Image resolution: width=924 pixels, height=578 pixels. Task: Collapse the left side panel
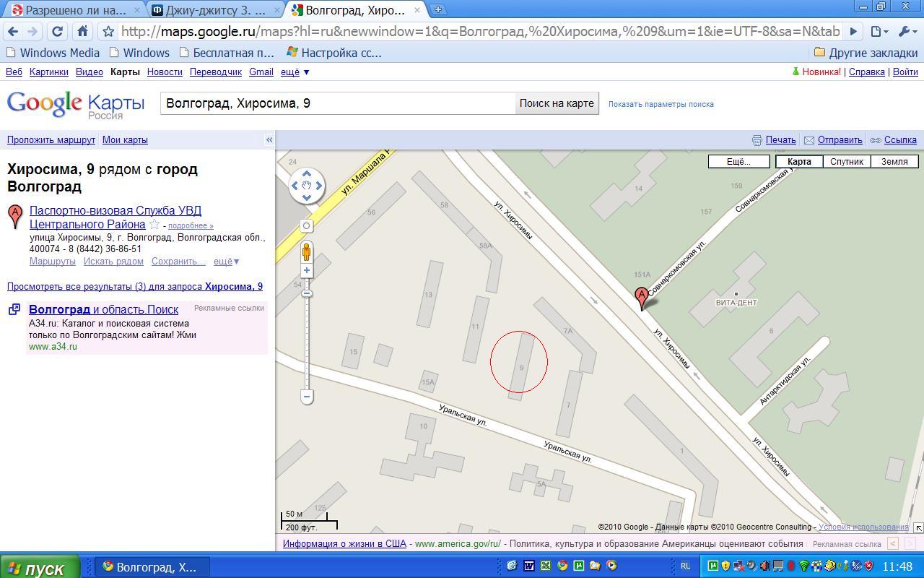269,140
